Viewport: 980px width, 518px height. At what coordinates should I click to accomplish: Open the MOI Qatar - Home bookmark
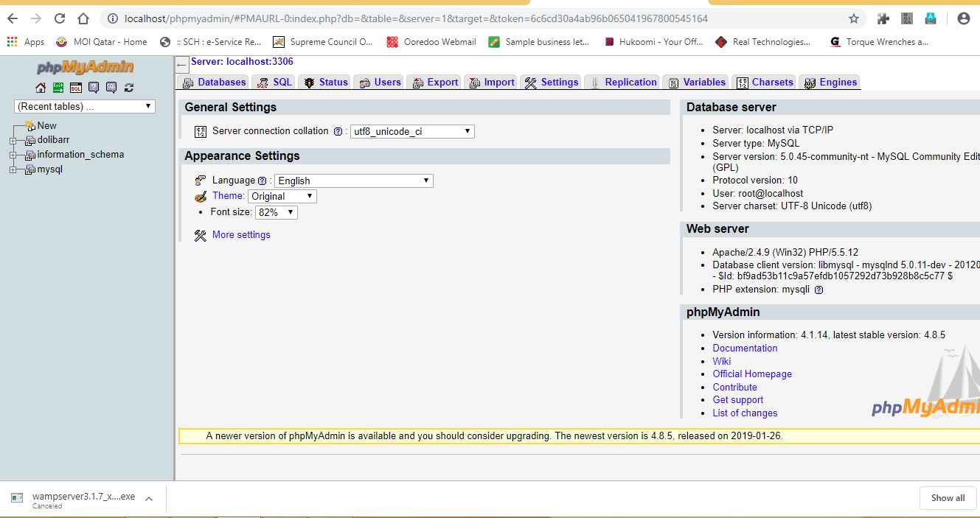click(x=102, y=42)
